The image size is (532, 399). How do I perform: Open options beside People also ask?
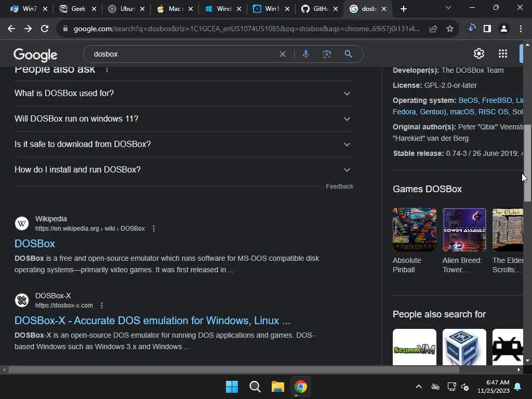click(107, 70)
